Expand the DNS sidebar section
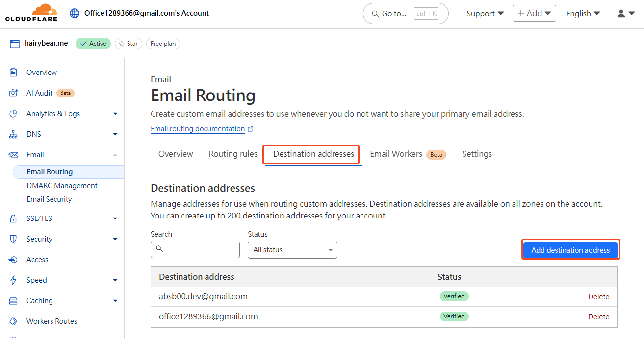644x339 pixels. click(x=115, y=134)
